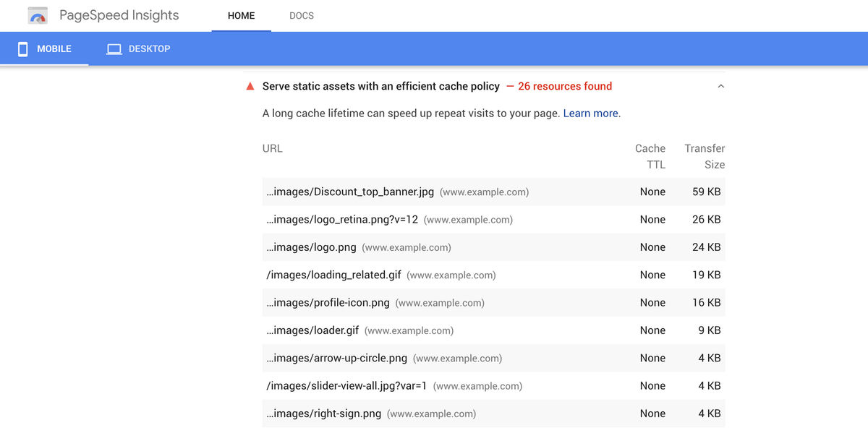Click the PageSpeed Insights gauge logo icon
This screenshot has height=433, width=868.
click(x=36, y=14)
